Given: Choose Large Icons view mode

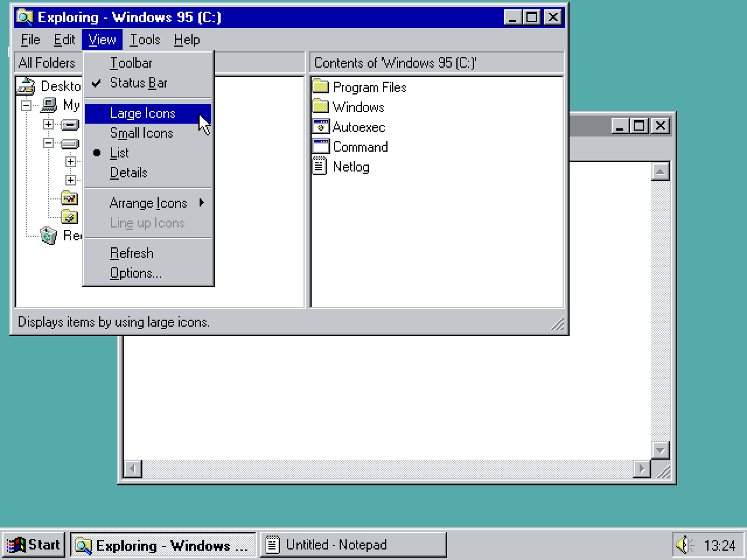Looking at the screenshot, I should coord(148,113).
